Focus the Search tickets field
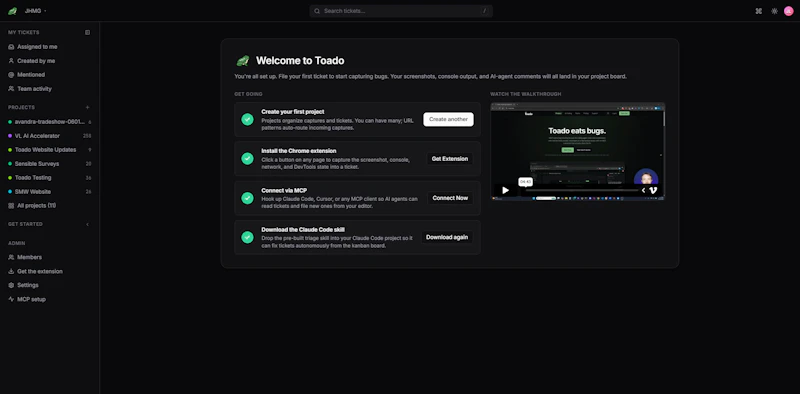The height and width of the screenshot is (394, 800). pos(401,11)
